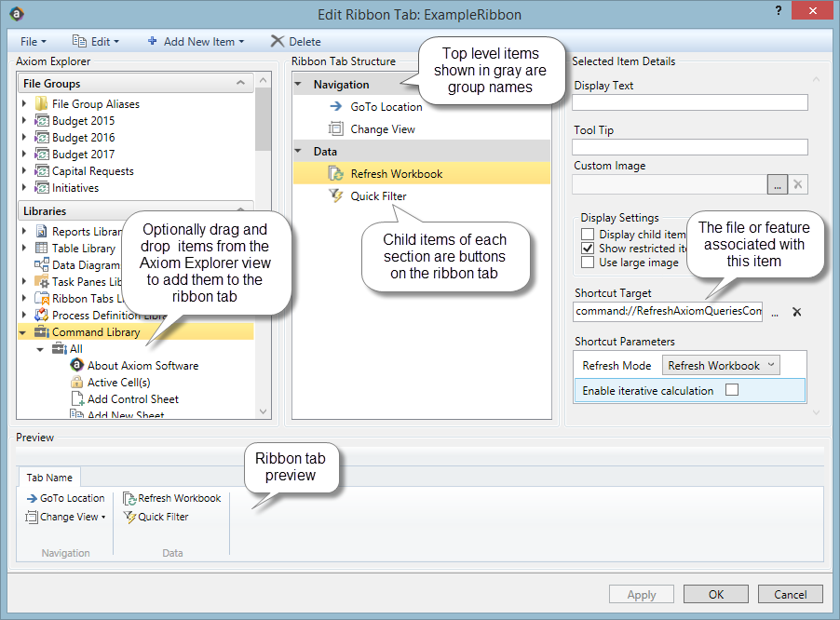Click the Active Cell(s) lock icon
Screen dimensions: 840x620
pos(77,383)
